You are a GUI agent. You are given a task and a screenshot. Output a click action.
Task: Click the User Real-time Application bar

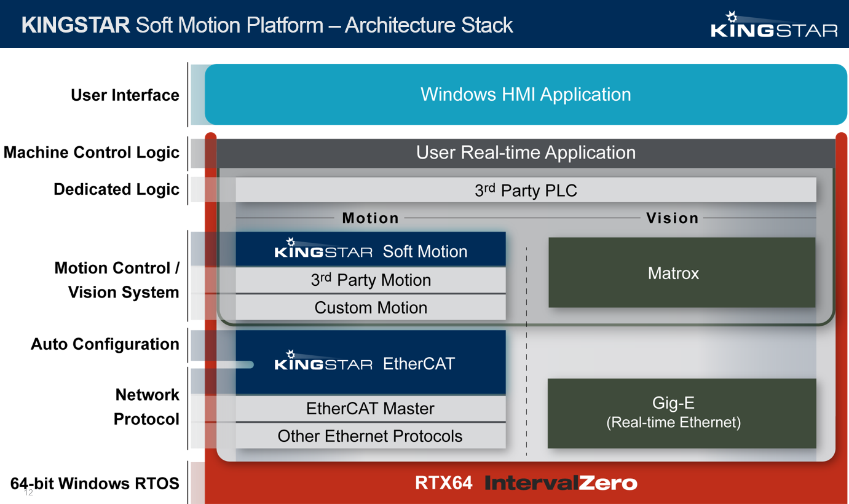[526, 152]
